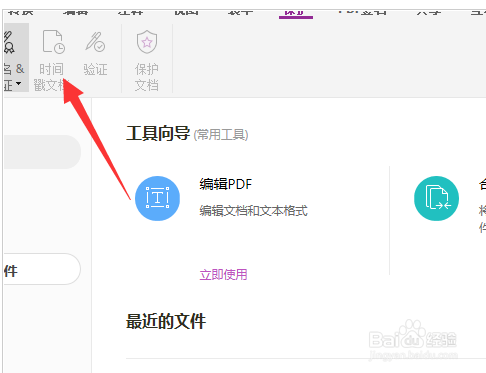Click the Protect Document (保护文档) shield icon
Screen dimensions: 486x373
pyautogui.click(x=147, y=42)
